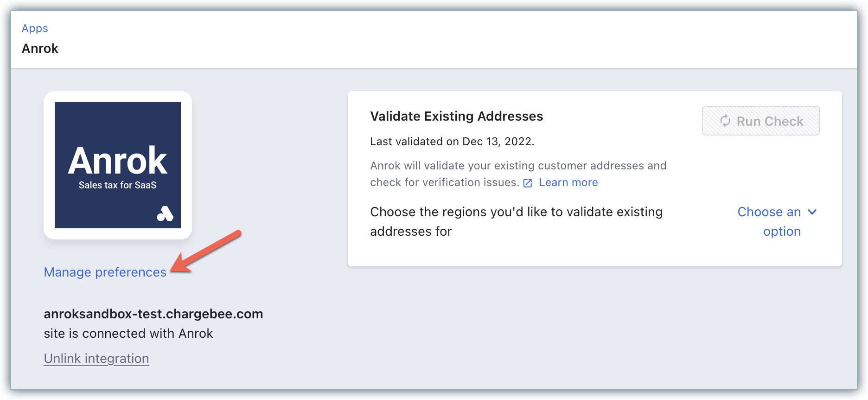Open Manage preferences
Screen dimensions: 868x400
105,272
